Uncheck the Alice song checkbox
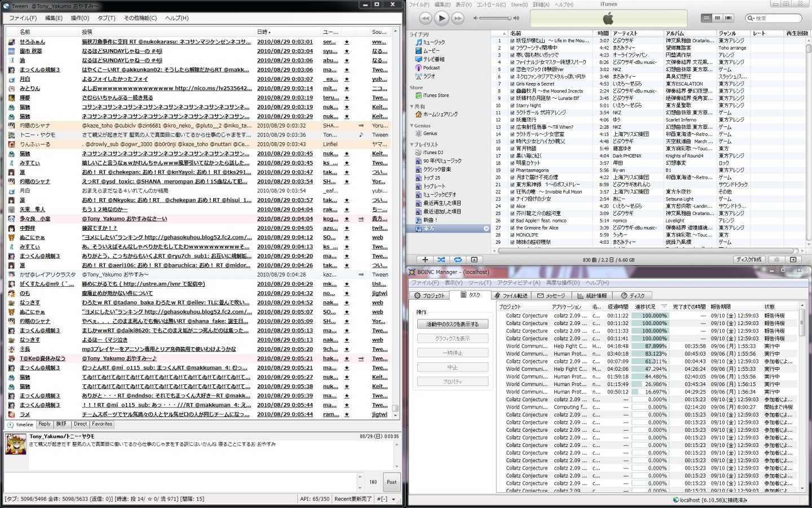The image size is (812, 508). pyautogui.click(x=513, y=207)
